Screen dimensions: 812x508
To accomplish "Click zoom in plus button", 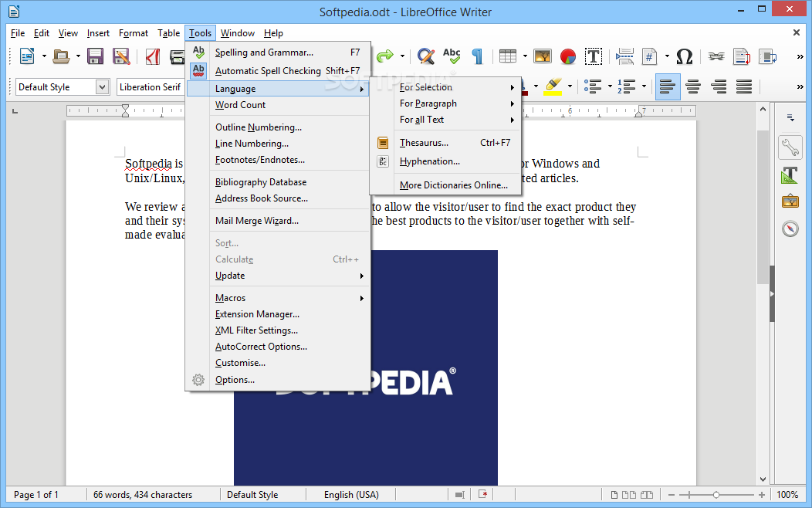I will tap(762, 495).
